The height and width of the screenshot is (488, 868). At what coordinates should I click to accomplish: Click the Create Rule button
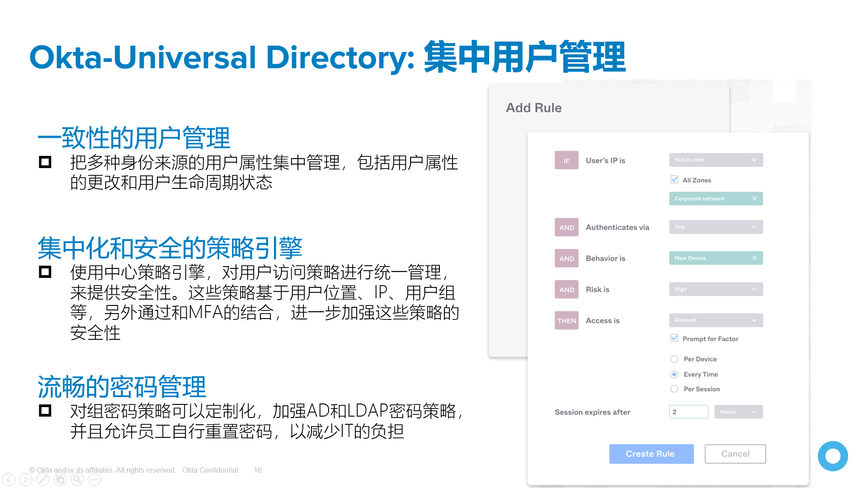(651, 454)
